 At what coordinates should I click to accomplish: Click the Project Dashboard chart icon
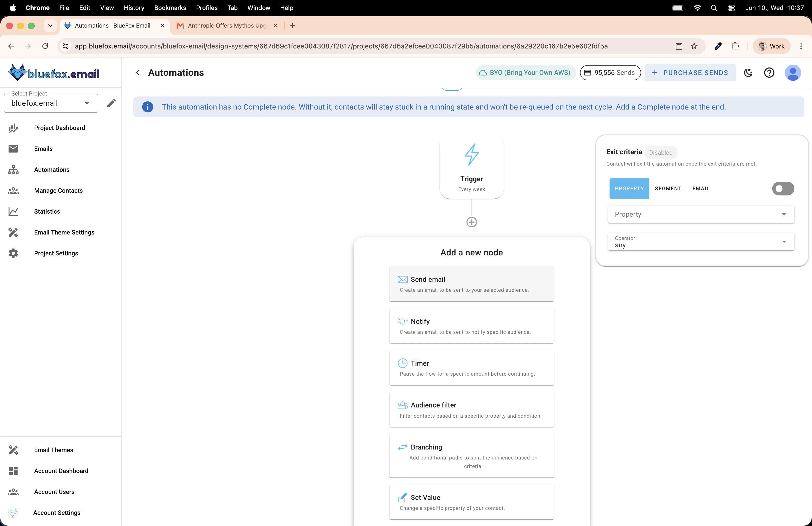[x=13, y=128]
